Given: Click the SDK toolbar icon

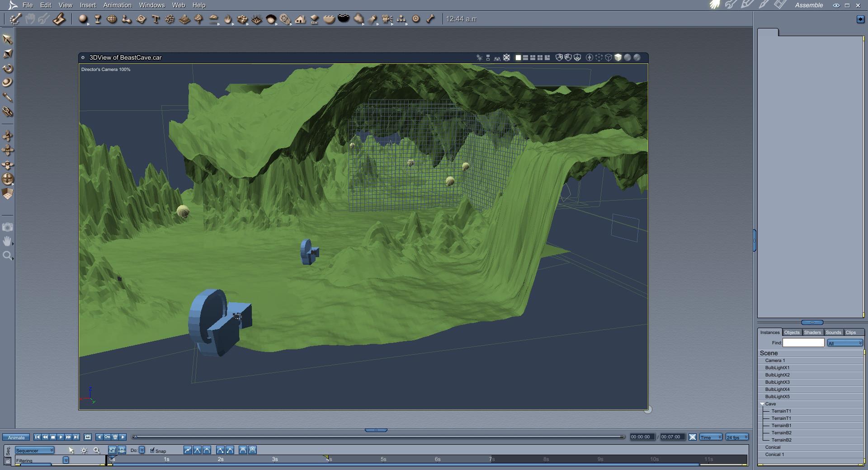Looking at the screenshot, I should pos(314,19).
